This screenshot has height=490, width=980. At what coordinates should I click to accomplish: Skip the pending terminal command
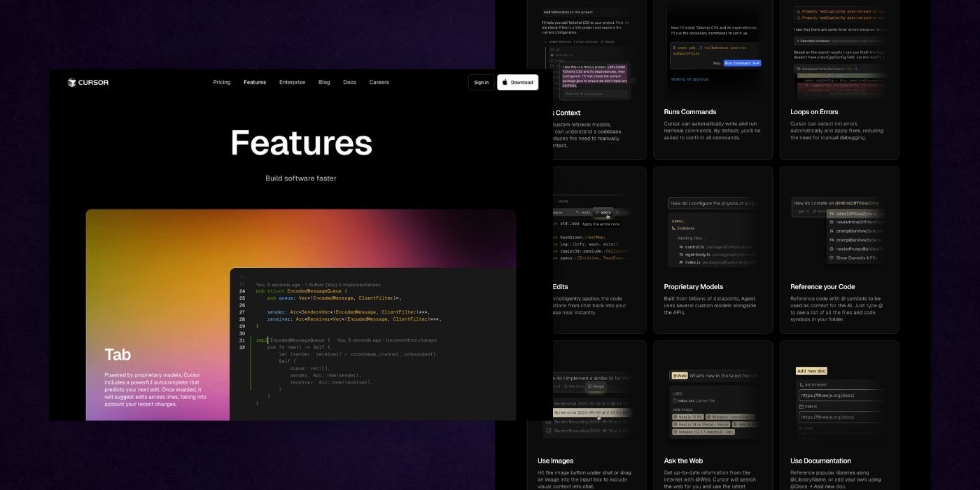tap(716, 63)
